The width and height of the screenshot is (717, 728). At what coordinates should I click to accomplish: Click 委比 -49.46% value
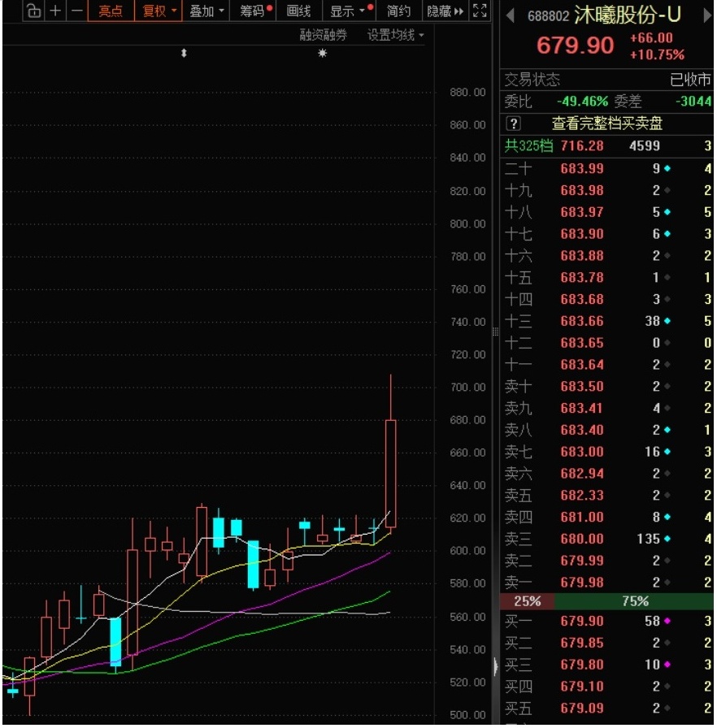pos(582,102)
